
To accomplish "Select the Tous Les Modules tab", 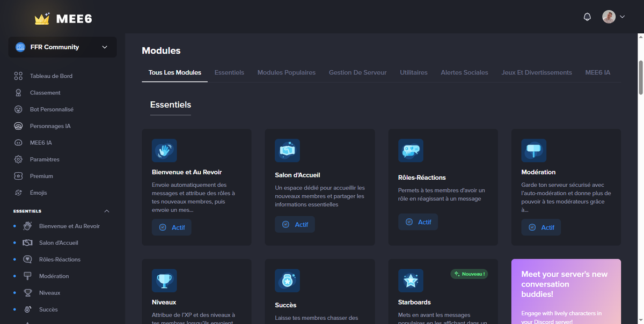I will click(x=175, y=72).
